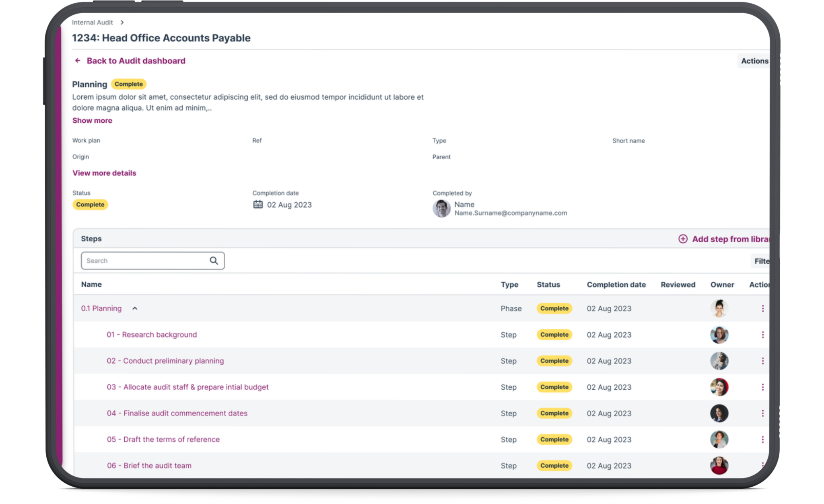Image resolution: width=824 pixels, height=504 pixels.
Task: Expand View more details link
Action: (104, 173)
